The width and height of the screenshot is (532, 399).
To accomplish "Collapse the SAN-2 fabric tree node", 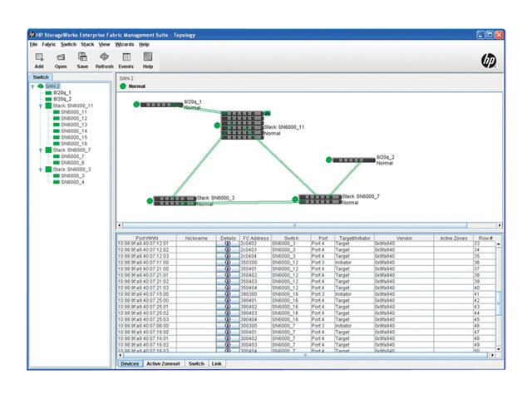I will pos(32,86).
